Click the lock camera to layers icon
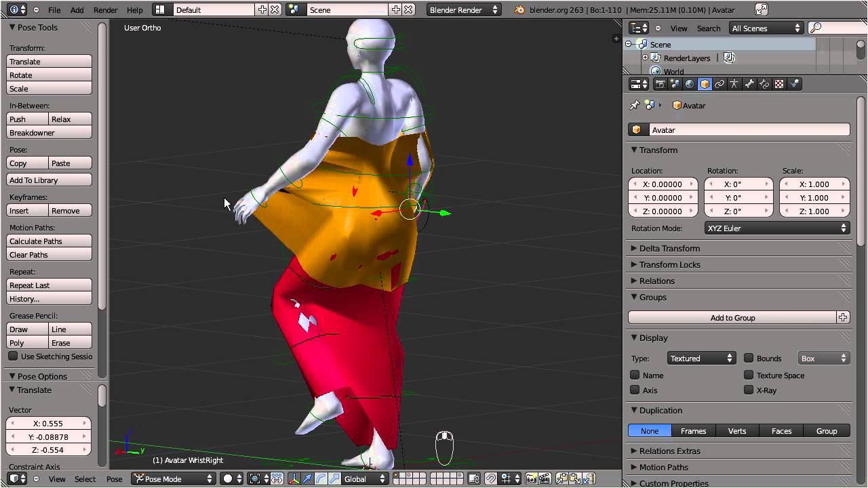Viewport: 868px width, 488px height. [x=474, y=479]
